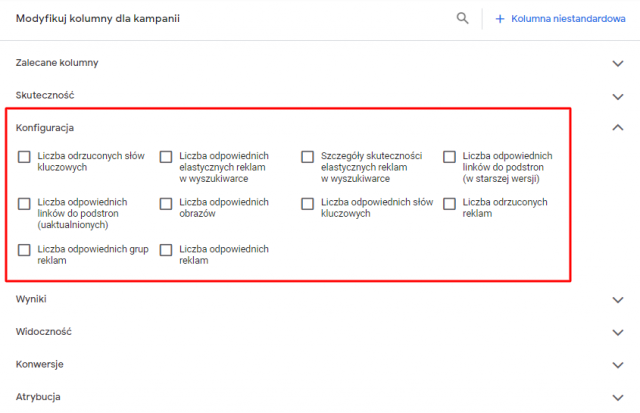The image size is (640, 413).
Task: Check Liczba odrzuconych słów kluczowych
Action: click(x=24, y=157)
